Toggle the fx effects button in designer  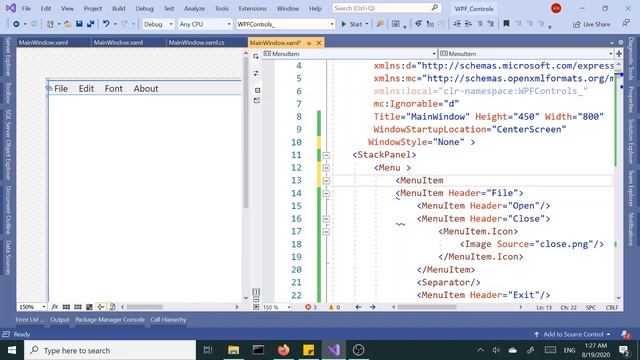55,307
